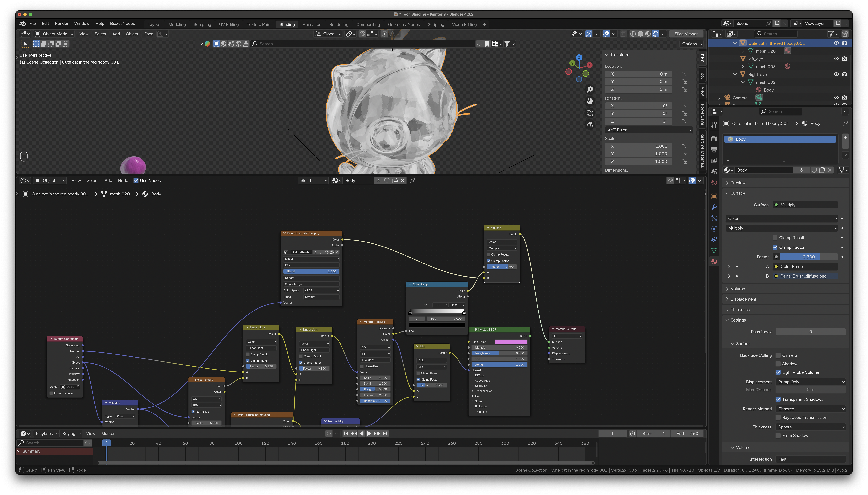The width and height of the screenshot is (868, 495).
Task: Click the Slice Viewer button
Action: click(686, 34)
